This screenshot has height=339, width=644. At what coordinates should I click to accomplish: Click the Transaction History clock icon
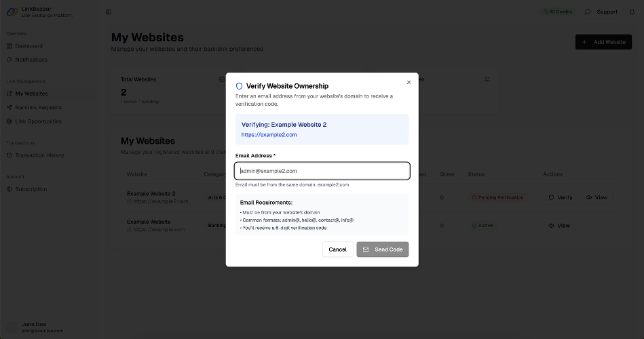(10, 155)
